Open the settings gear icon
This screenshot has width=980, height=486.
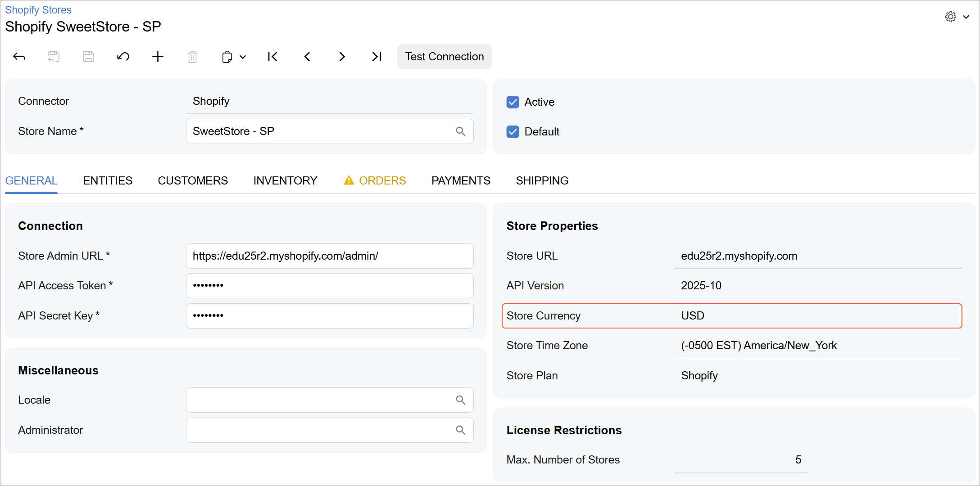(x=951, y=17)
